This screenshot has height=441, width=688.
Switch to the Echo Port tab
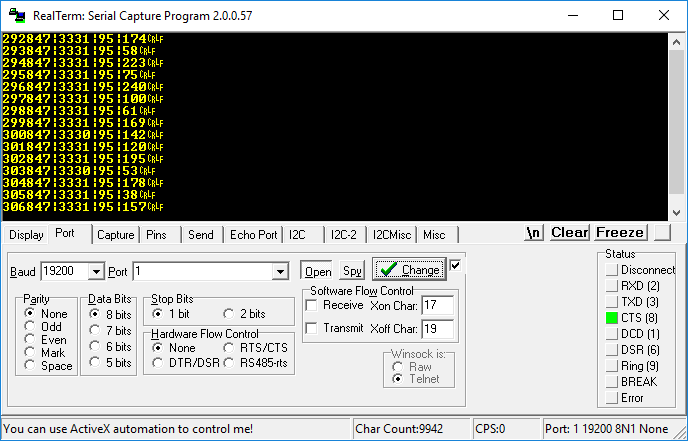[x=254, y=235]
